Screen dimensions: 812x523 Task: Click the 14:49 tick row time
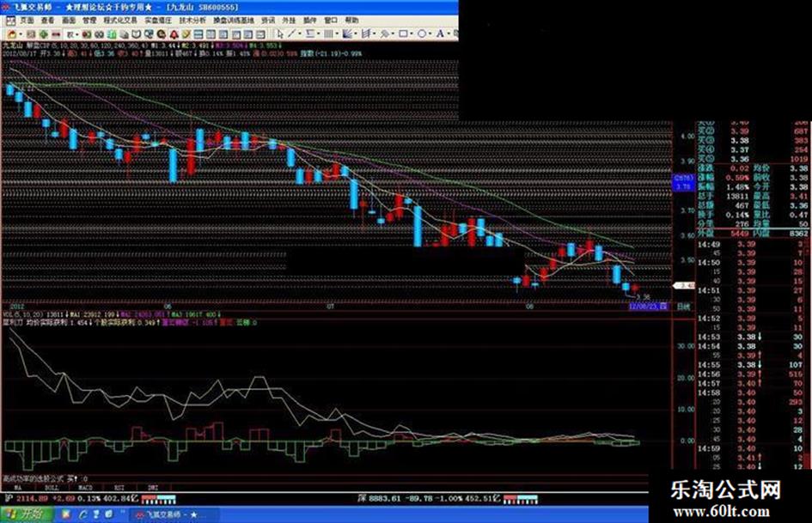(708, 245)
